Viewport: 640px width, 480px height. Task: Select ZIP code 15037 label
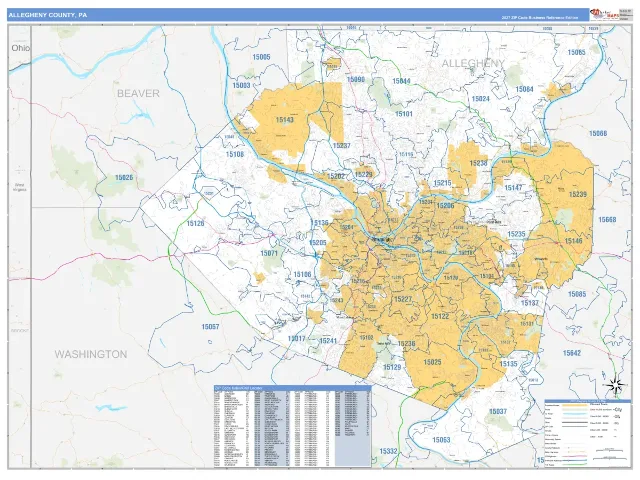tap(498, 411)
